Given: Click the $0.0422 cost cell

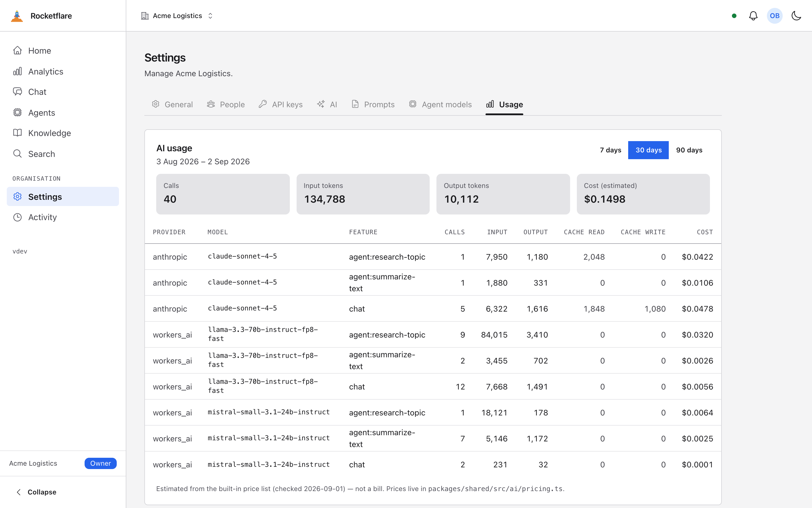Looking at the screenshot, I should [x=697, y=257].
